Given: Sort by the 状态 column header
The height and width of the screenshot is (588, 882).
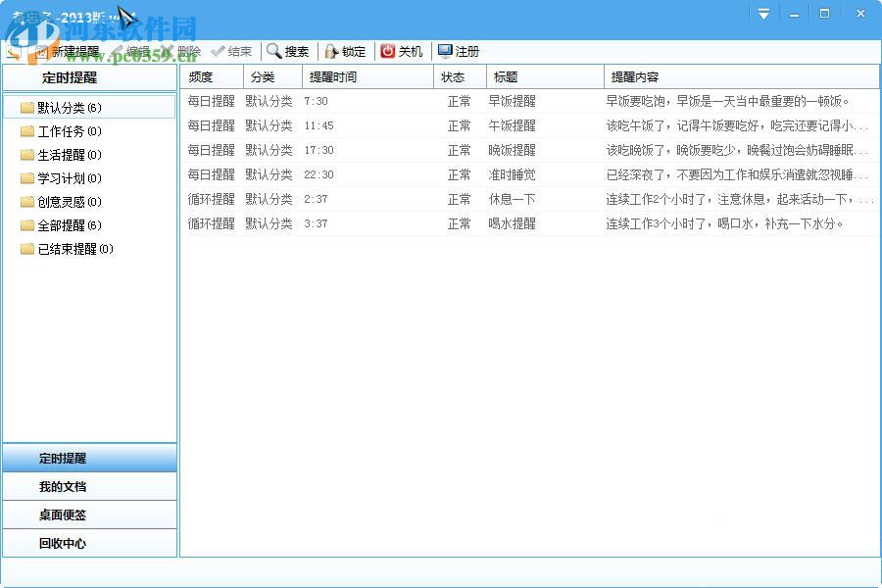Looking at the screenshot, I should tap(461, 77).
